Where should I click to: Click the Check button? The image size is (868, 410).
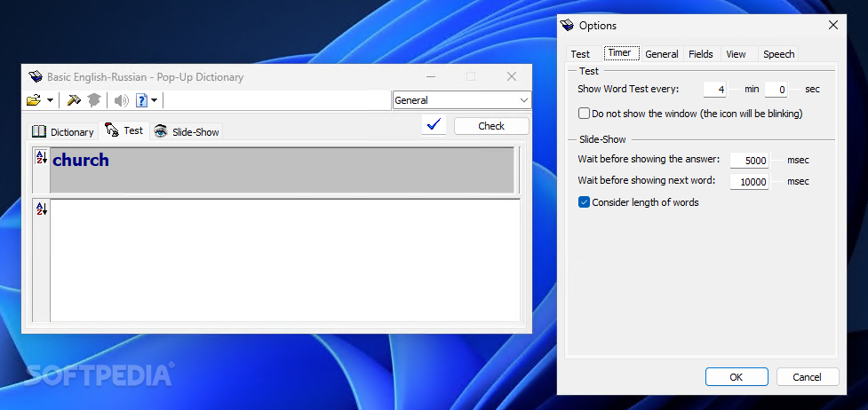point(491,126)
